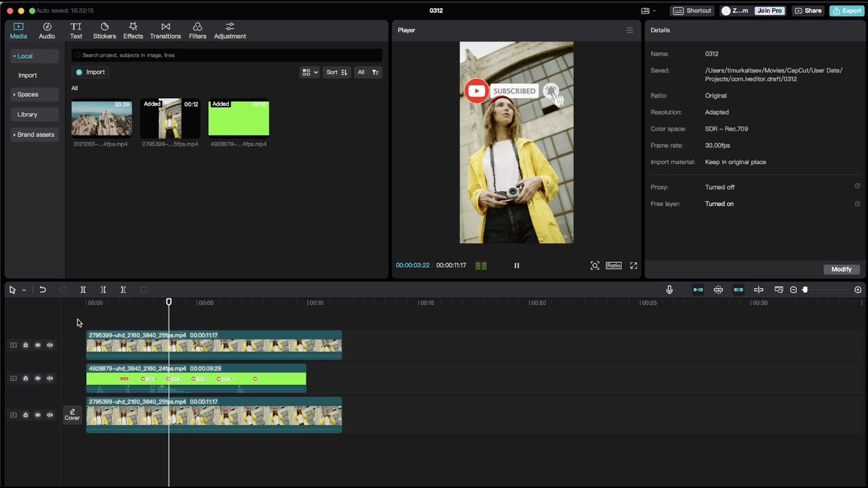Open the workspace layout dropdown in the title bar
This screenshot has width=868, height=488.
click(x=649, y=11)
